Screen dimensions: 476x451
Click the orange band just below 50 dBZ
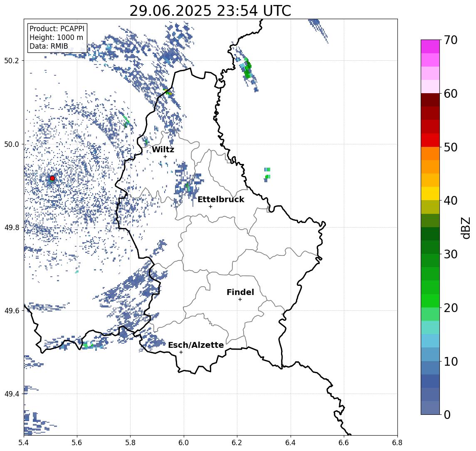coord(430,154)
